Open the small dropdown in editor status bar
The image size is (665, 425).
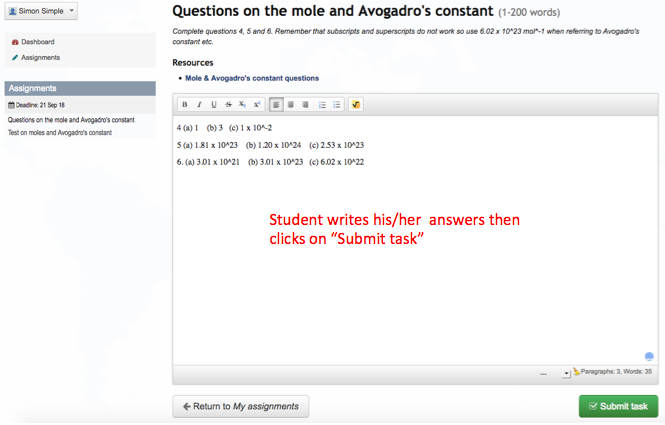coord(566,373)
